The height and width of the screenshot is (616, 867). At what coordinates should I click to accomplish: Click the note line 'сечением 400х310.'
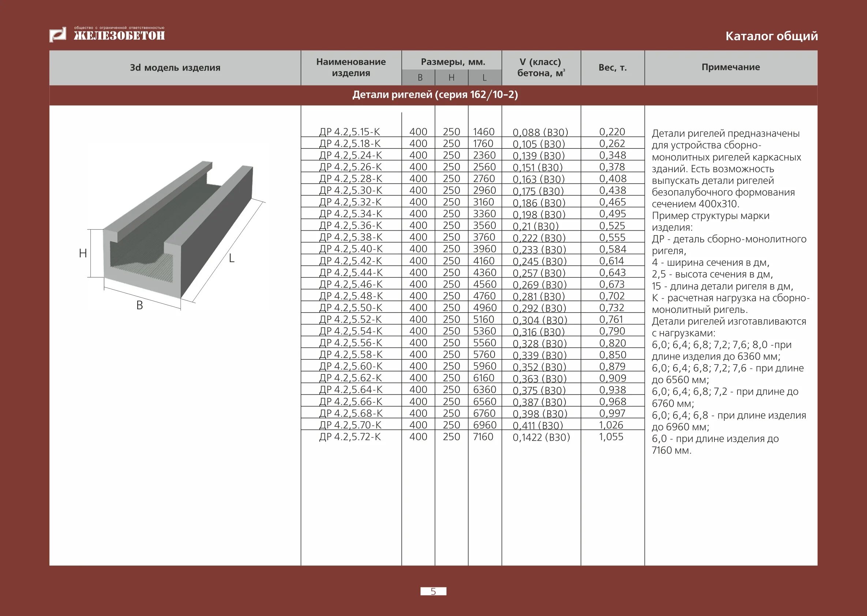(695, 204)
